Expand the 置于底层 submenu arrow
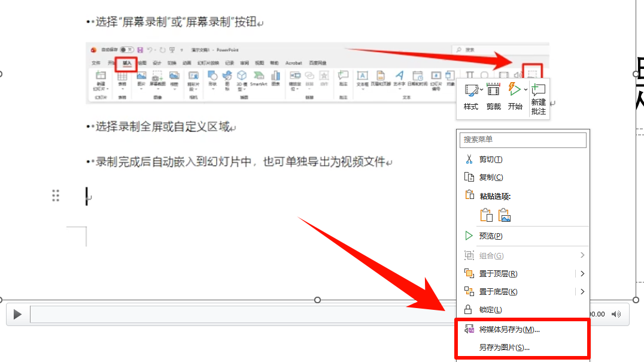644x362 pixels. (x=582, y=292)
